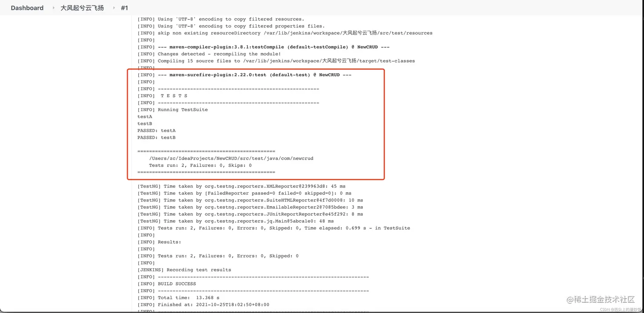The height and width of the screenshot is (313, 644).
Task: Click the BUILD SUCCESS log line
Action: (167, 284)
